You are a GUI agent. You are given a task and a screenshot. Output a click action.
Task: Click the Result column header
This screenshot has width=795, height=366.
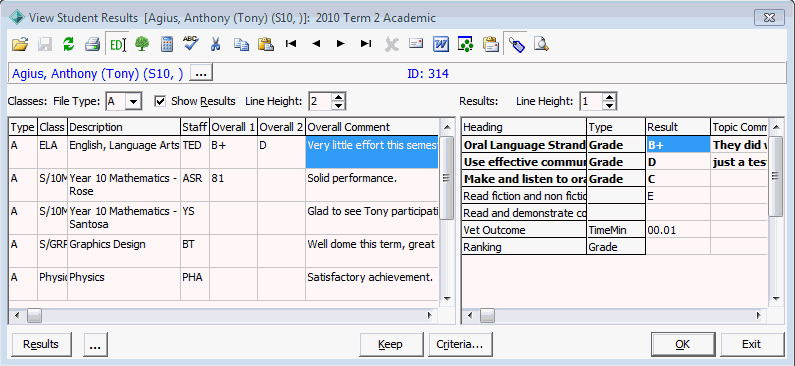(x=678, y=127)
